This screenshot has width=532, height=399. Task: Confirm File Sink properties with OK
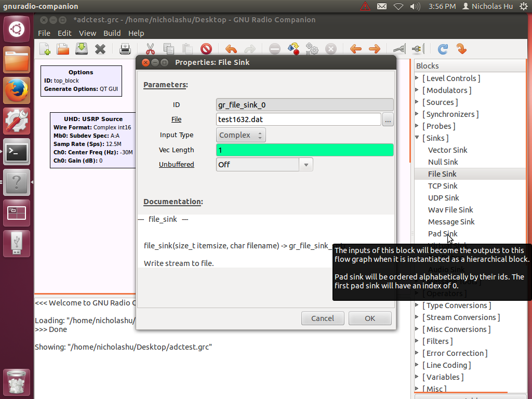coord(370,318)
